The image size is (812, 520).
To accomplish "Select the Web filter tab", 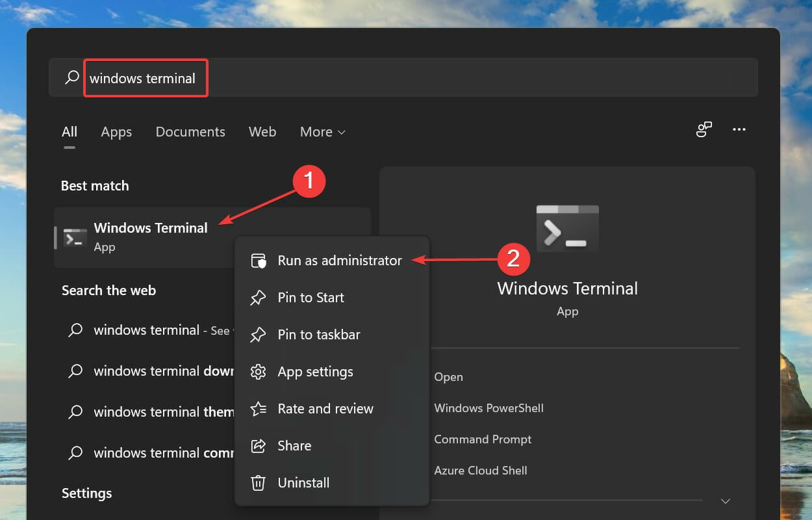I will (262, 132).
